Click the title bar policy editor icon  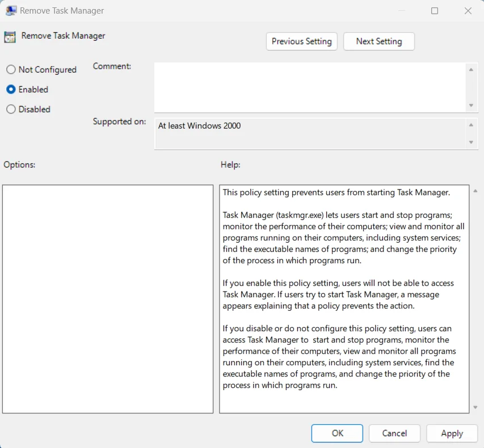11,11
